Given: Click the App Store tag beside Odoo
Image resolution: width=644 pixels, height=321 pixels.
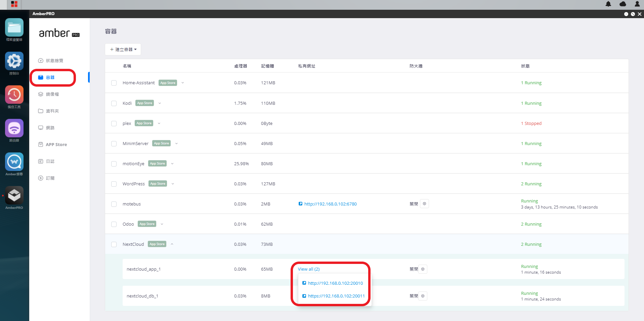Looking at the screenshot, I should (x=147, y=224).
